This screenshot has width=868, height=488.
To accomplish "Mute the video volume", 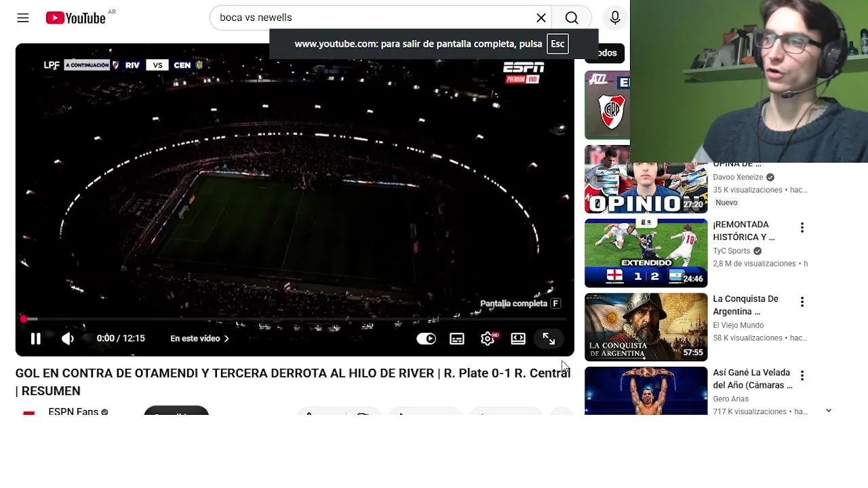I will click(x=68, y=339).
